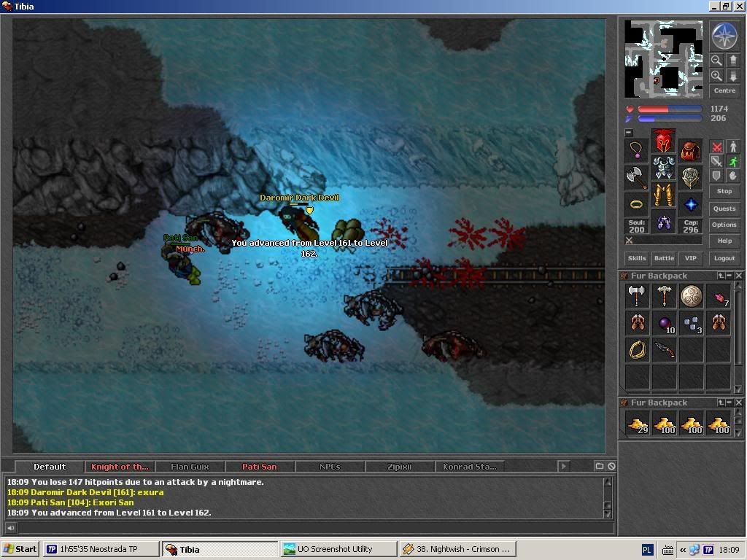Toggle the speaker volume button beside chat input

click(10, 528)
